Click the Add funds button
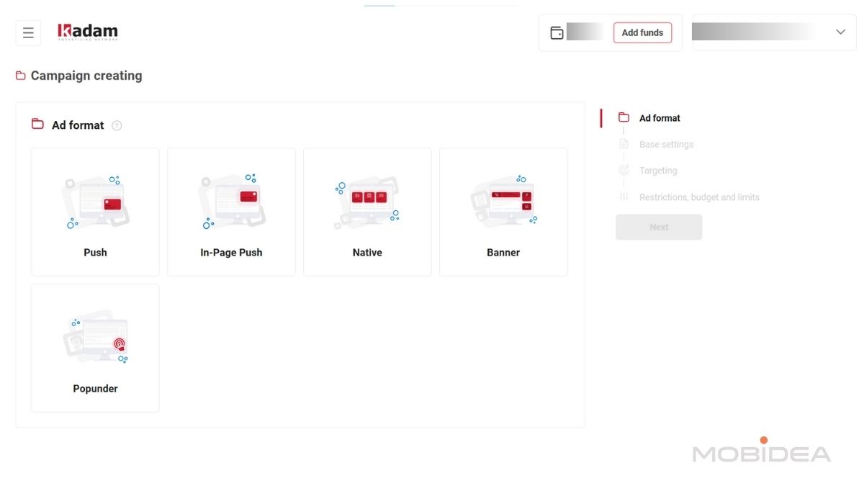 (x=642, y=33)
